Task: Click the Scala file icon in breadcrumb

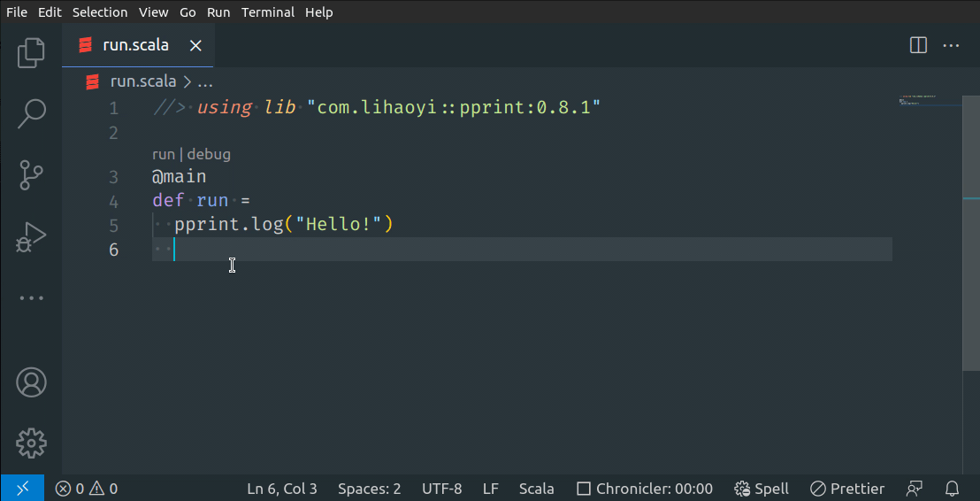Action: [x=93, y=82]
